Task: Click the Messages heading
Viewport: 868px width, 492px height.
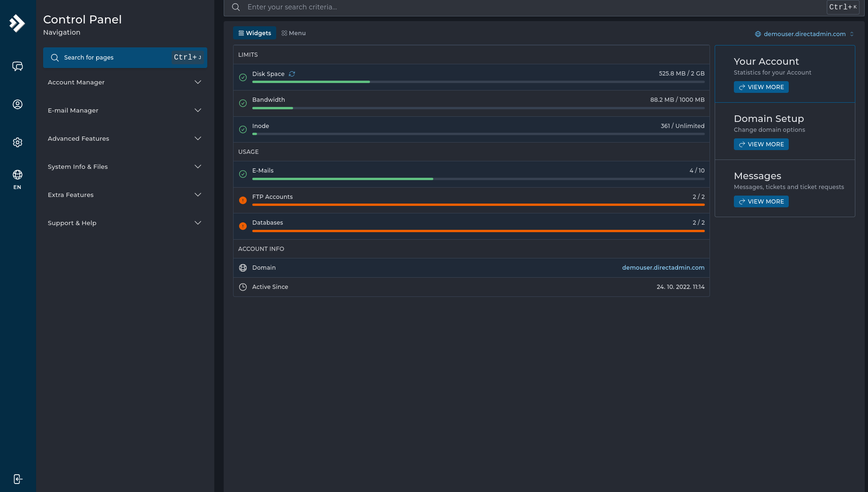Action: click(757, 176)
